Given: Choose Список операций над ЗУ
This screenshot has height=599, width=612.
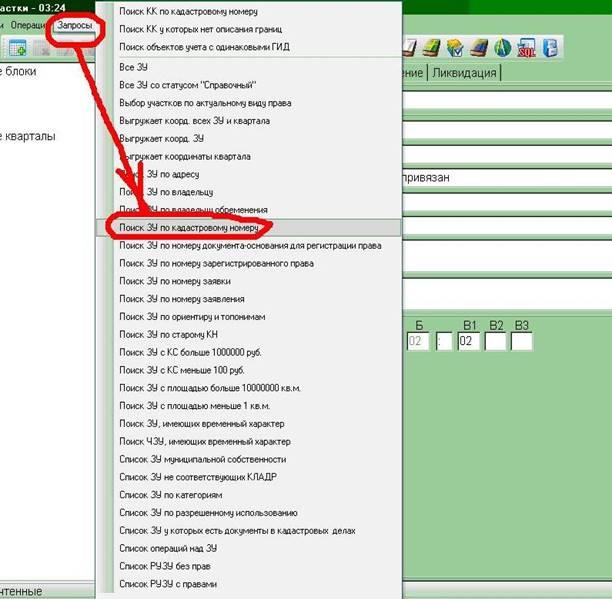Looking at the screenshot, I should (x=168, y=548).
